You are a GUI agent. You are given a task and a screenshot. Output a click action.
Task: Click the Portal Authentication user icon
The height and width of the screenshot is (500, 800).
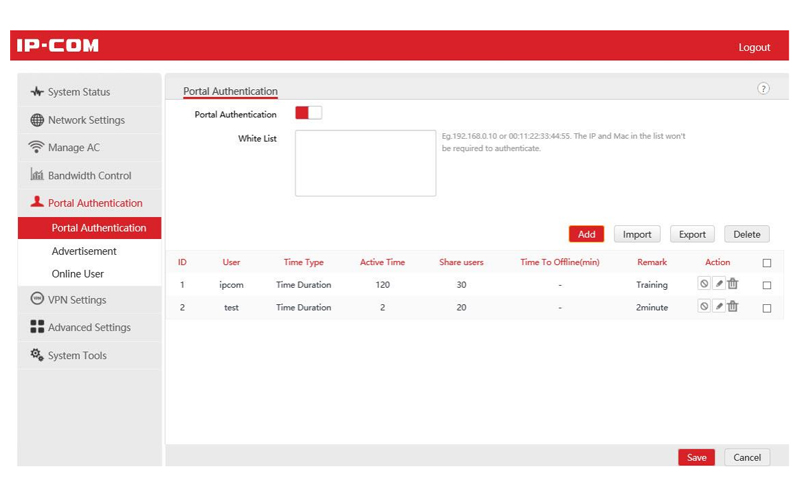(37, 202)
